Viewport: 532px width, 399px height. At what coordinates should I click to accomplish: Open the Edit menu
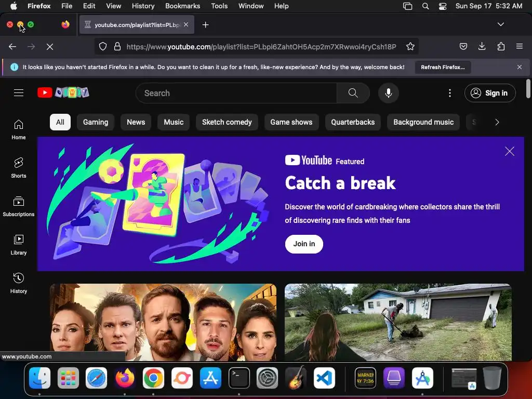coord(89,6)
